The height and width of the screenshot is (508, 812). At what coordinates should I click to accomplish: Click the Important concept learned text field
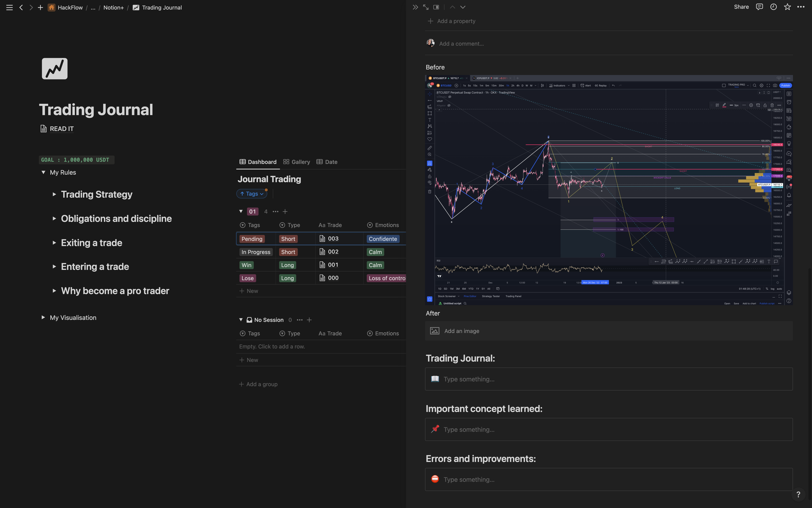609,429
